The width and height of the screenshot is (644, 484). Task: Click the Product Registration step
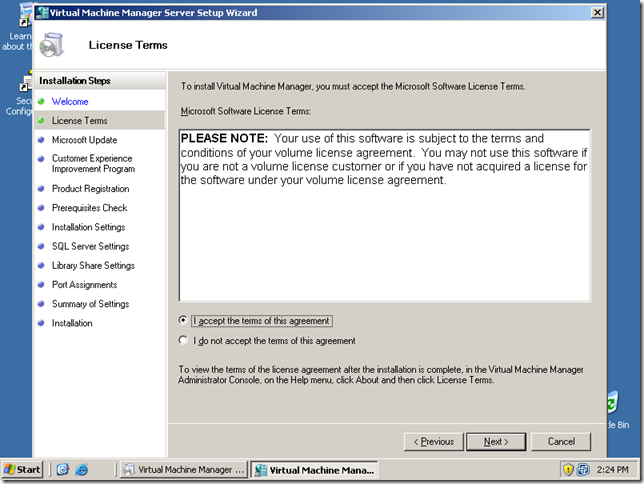[90, 189]
